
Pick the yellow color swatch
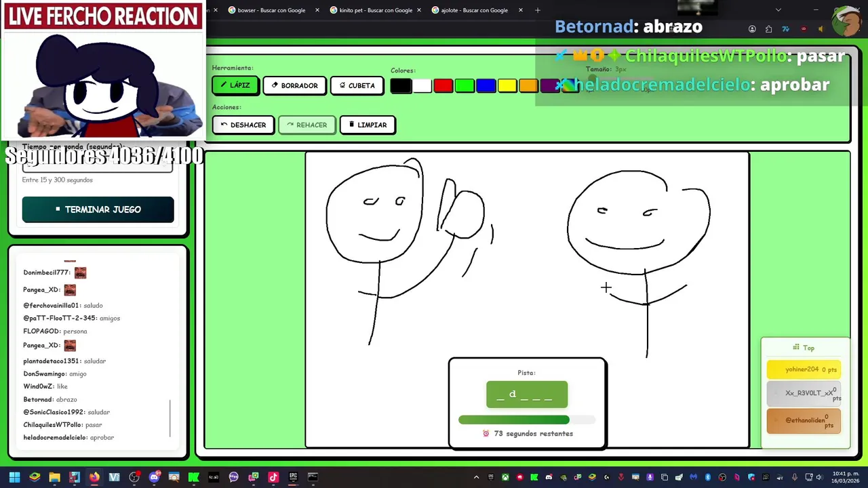507,86
